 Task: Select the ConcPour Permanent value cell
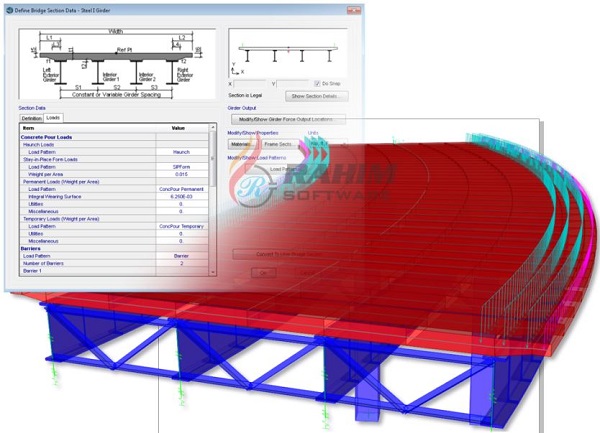point(181,189)
